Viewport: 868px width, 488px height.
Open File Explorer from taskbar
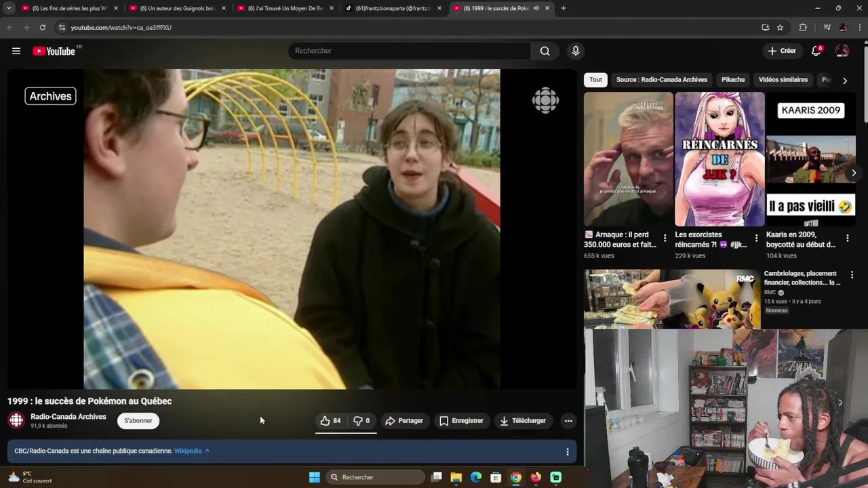click(456, 477)
